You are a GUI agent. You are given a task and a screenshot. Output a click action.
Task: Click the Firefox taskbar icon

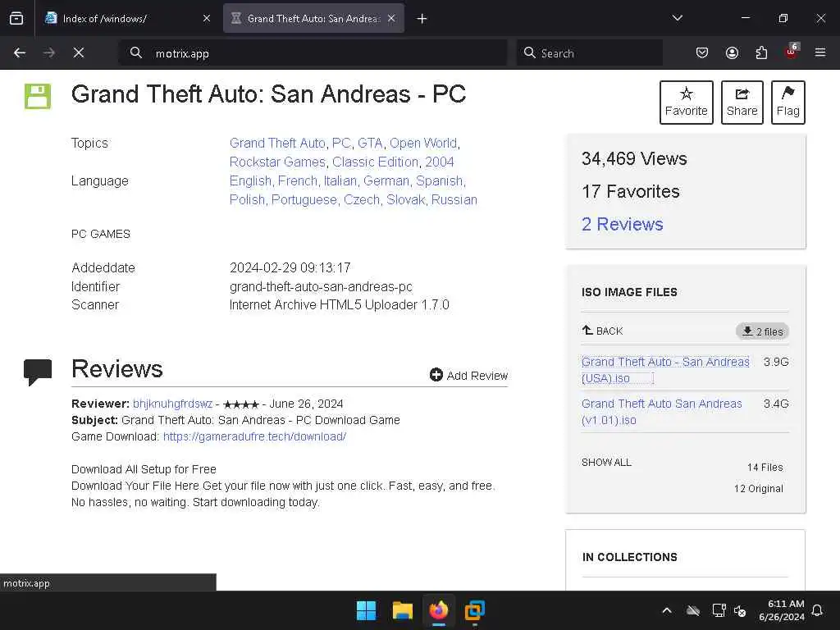pos(439,610)
